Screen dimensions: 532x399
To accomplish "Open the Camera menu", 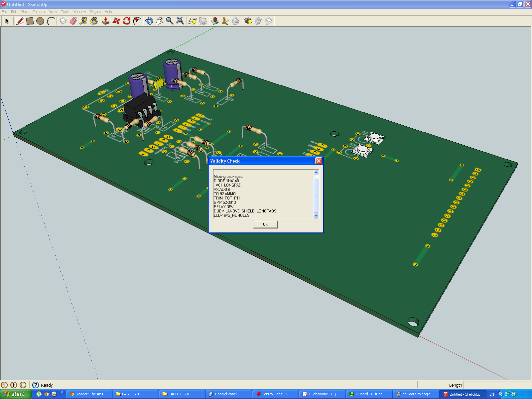I will [x=39, y=11].
